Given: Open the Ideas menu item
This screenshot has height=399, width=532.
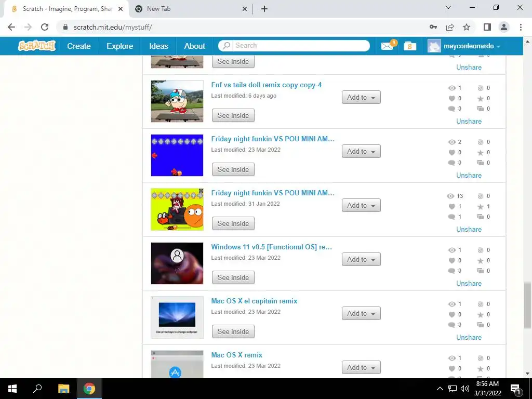Looking at the screenshot, I should (x=159, y=46).
